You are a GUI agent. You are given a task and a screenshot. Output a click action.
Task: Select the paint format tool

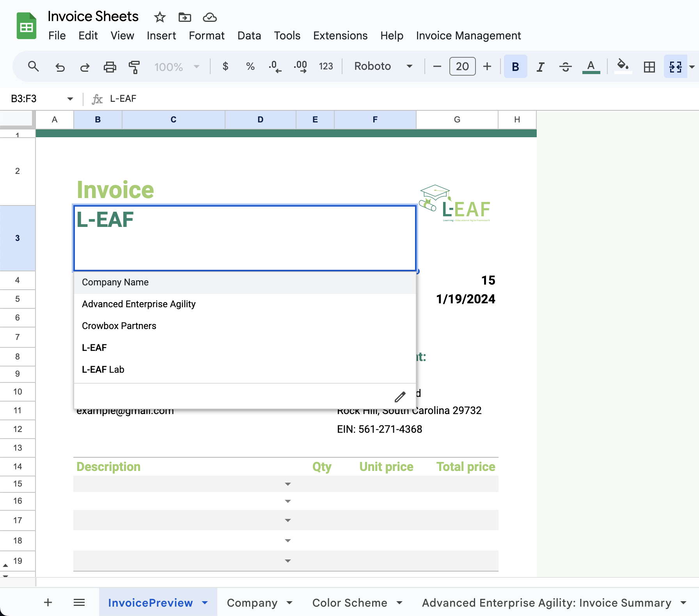coord(134,67)
